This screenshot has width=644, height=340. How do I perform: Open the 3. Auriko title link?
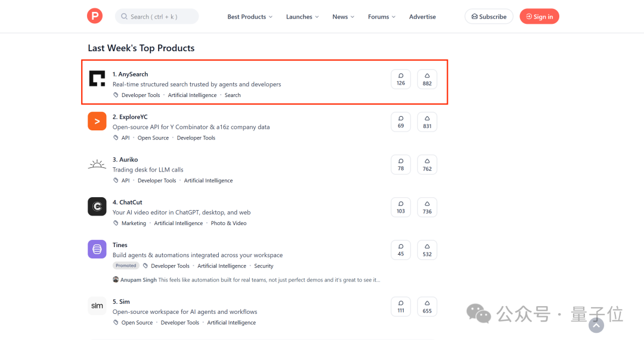tap(125, 160)
